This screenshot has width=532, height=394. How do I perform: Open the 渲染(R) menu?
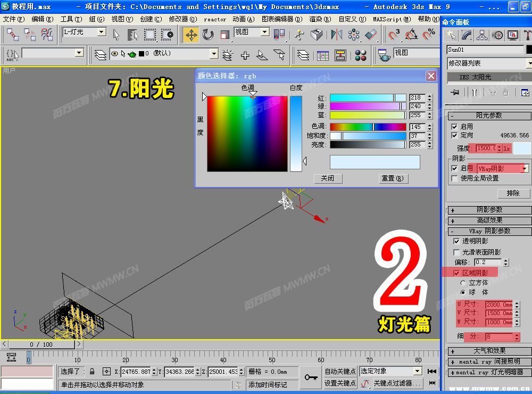(x=320, y=19)
